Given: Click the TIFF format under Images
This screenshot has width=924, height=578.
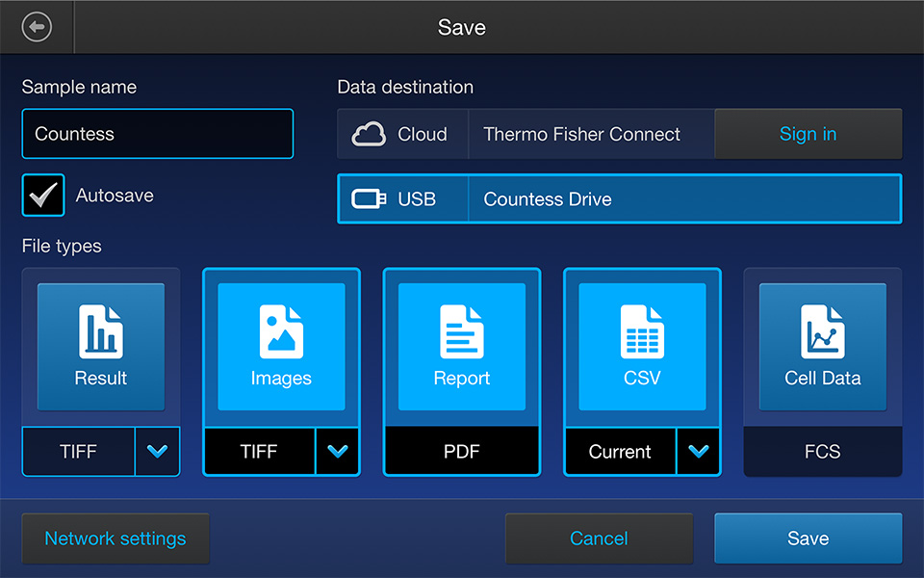Looking at the screenshot, I should click(259, 451).
